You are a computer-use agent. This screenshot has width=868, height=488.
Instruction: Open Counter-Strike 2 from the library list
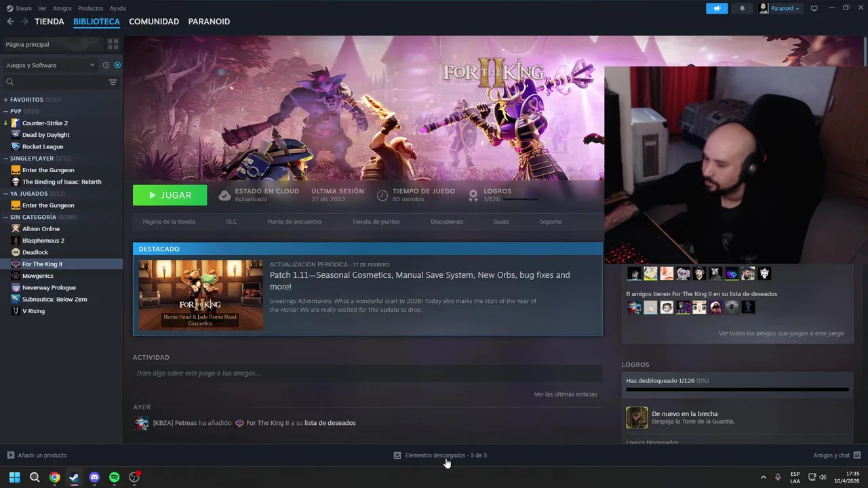point(45,123)
